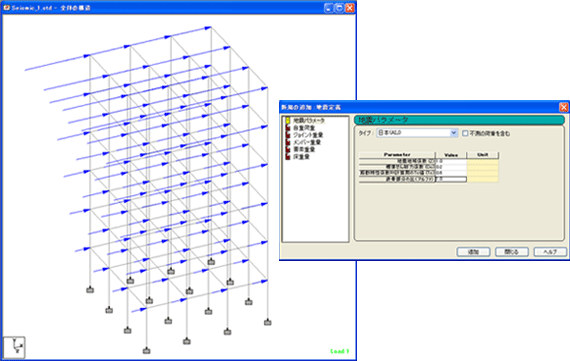The height and width of the screenshot is (361, 570).
Task: Click the 閉じる button
Action: [511, 252]
